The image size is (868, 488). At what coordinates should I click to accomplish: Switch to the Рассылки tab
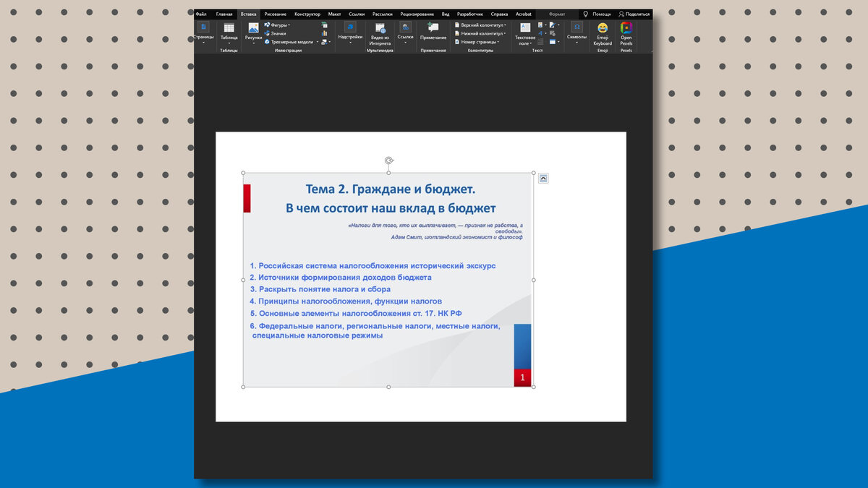(x=383, y=14)
